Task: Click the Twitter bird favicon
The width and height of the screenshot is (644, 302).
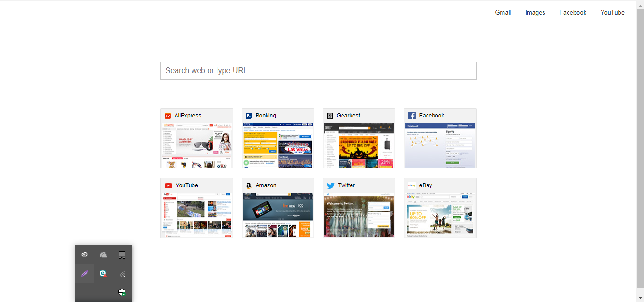Action: (x=330, y=185)
